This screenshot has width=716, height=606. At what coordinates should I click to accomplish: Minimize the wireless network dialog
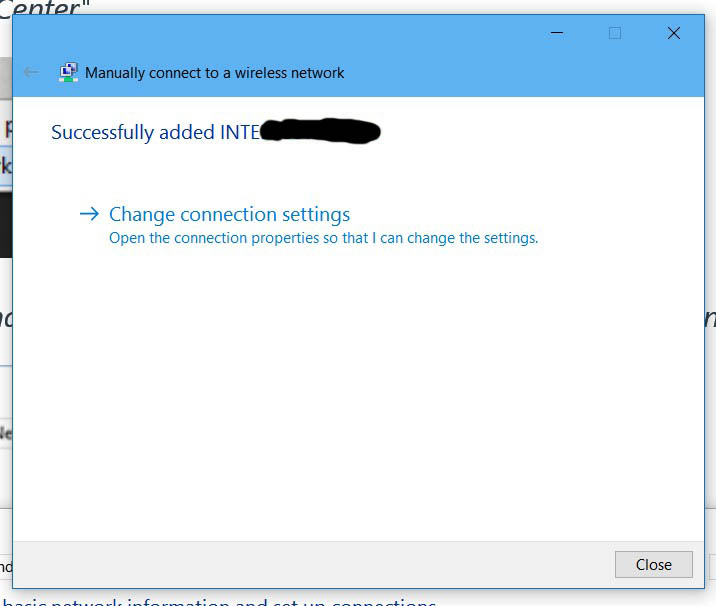(x=557, y=33)
